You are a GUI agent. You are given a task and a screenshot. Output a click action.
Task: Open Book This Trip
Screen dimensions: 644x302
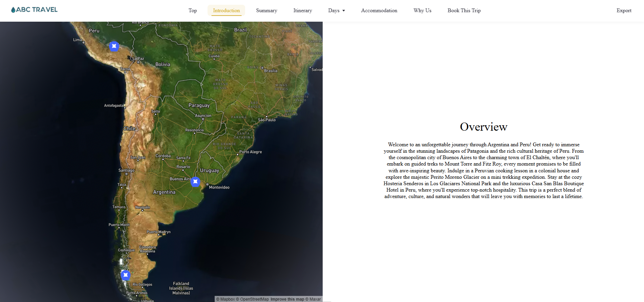click(464, 10)
